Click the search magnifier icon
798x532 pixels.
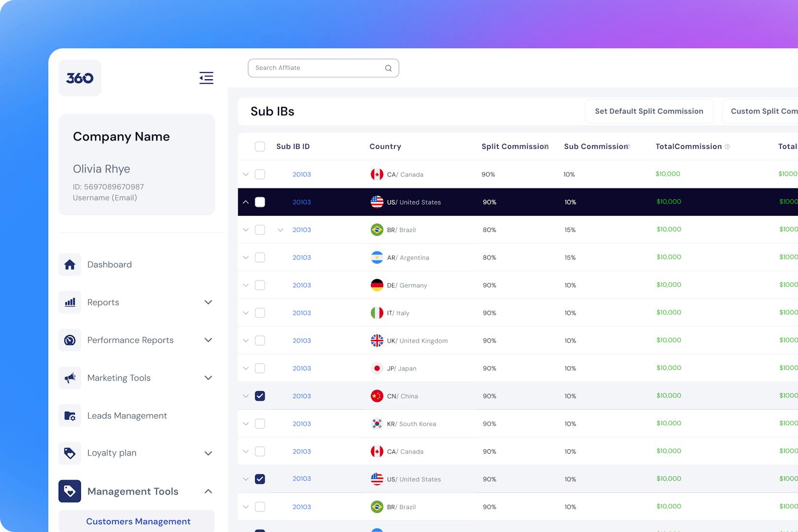point(388,68)
